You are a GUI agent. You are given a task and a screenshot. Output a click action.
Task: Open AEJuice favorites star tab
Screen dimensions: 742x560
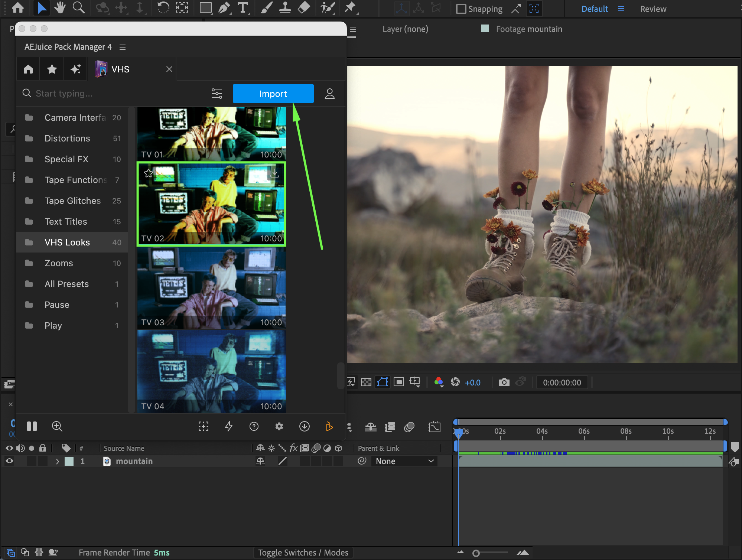click(52, 69)
